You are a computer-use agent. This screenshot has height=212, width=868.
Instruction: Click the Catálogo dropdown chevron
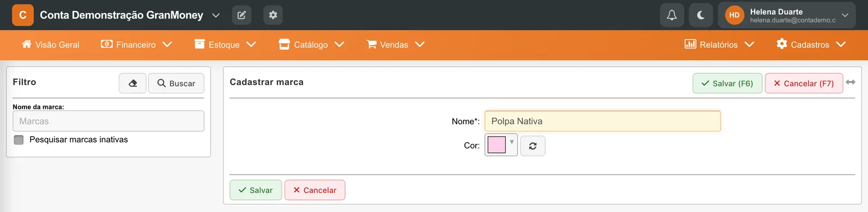340,44
